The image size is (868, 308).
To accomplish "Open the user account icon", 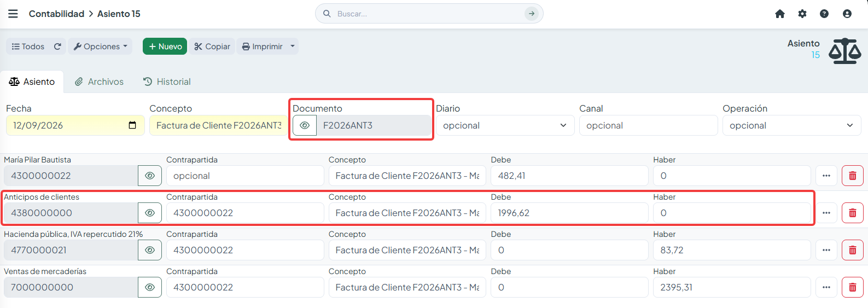I will pos(847,14).
